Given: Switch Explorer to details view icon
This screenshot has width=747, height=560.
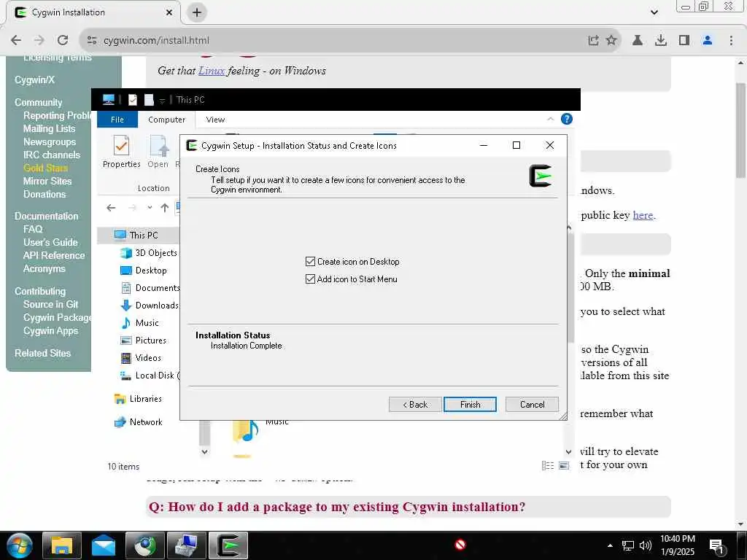Looking at the screenshot, I should click(548, 466).
